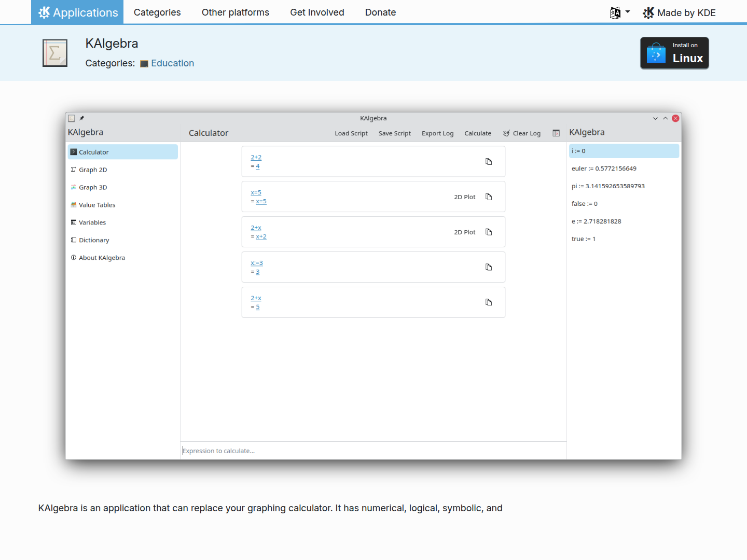This screenshot has width=747, height=560.
Task: Open Dictionary from the sidebar
Action: tap(122, 240)
